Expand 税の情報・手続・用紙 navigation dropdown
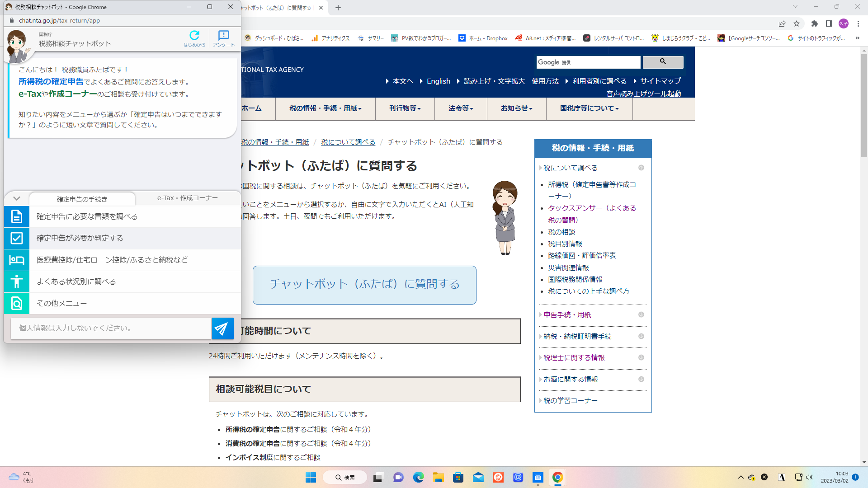868x488 pixels. click(325, 108)
